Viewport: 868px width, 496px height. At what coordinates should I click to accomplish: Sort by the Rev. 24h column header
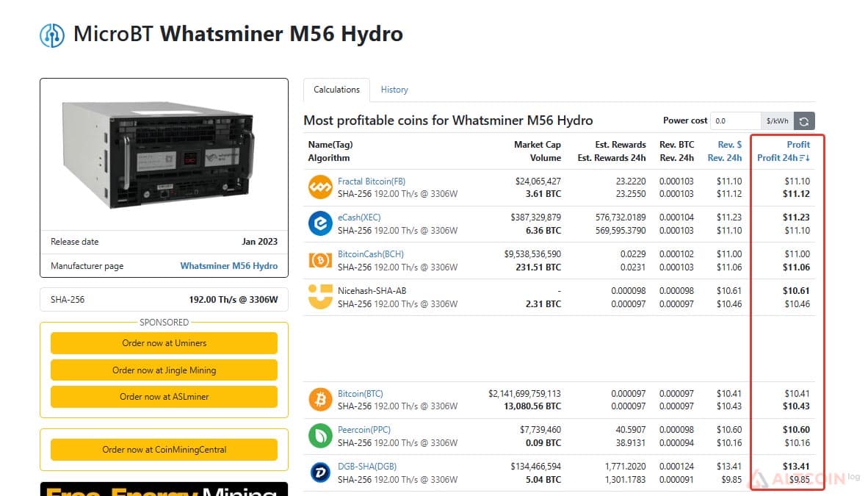725,158
